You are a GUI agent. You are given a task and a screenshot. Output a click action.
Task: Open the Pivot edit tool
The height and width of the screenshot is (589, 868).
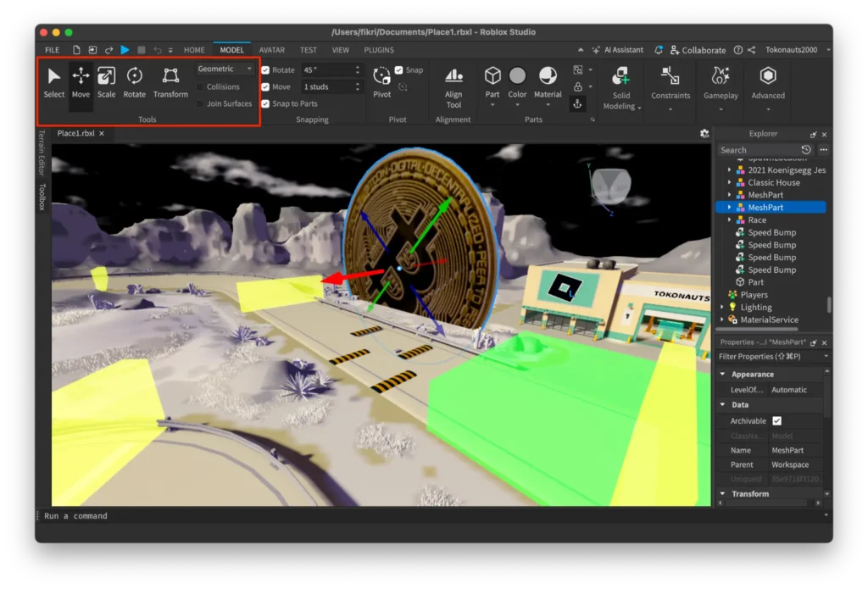381,83
